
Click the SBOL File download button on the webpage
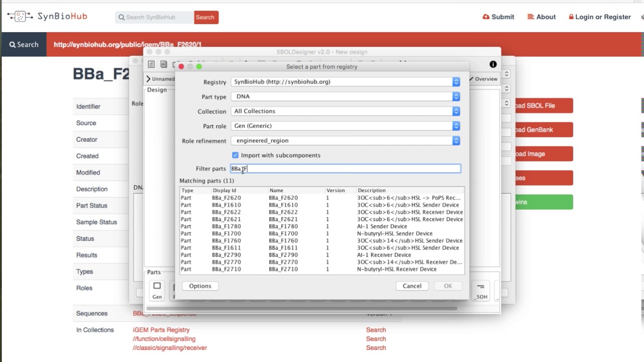tap(543, 106)
